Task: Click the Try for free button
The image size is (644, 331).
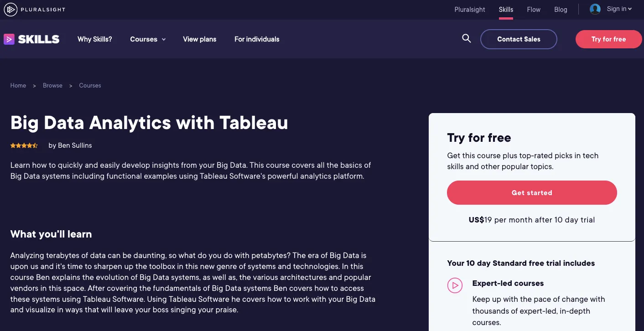Action: click(608, 39)
